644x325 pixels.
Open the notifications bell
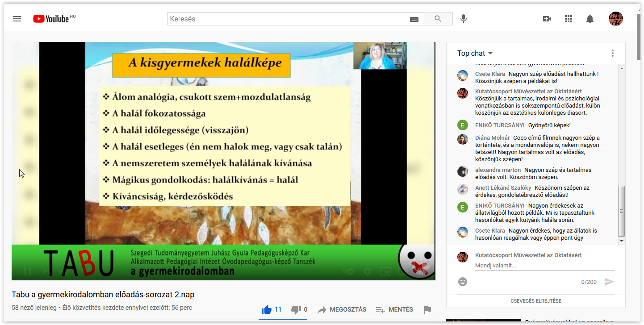click(590, 19)
